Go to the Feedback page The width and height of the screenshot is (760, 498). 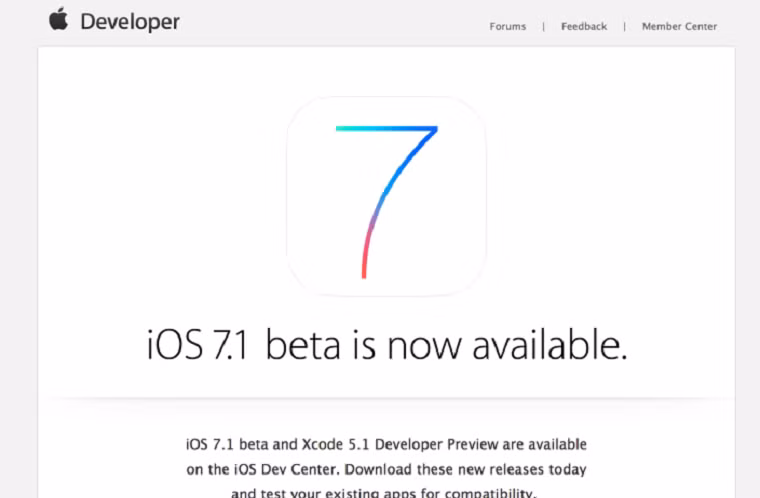coord(584,27)
